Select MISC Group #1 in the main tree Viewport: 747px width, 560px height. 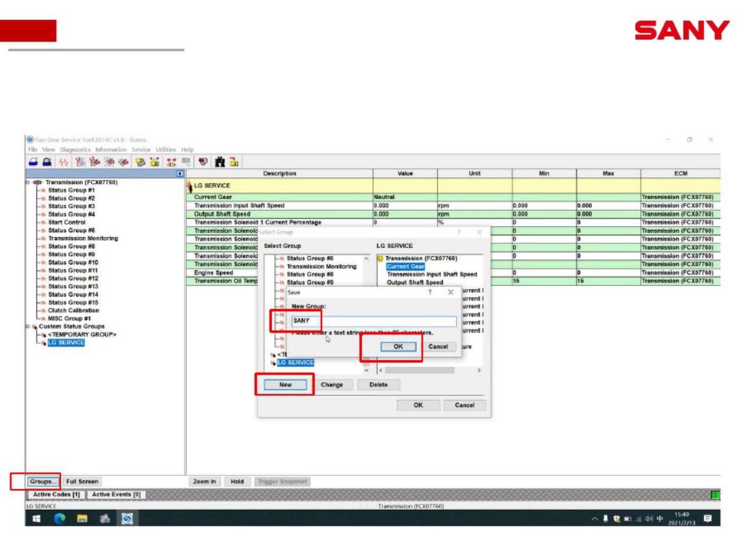(x=69, y=319)
